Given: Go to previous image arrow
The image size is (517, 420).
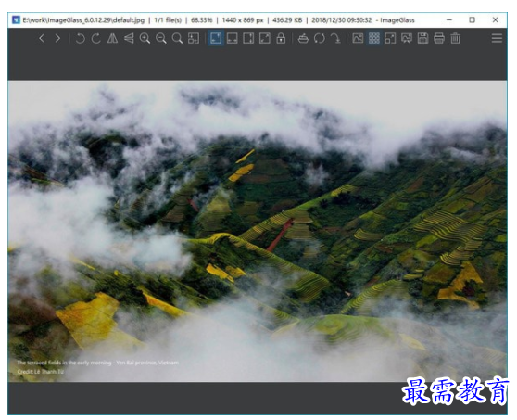Looking at the screenshot, I should (42, 38).
